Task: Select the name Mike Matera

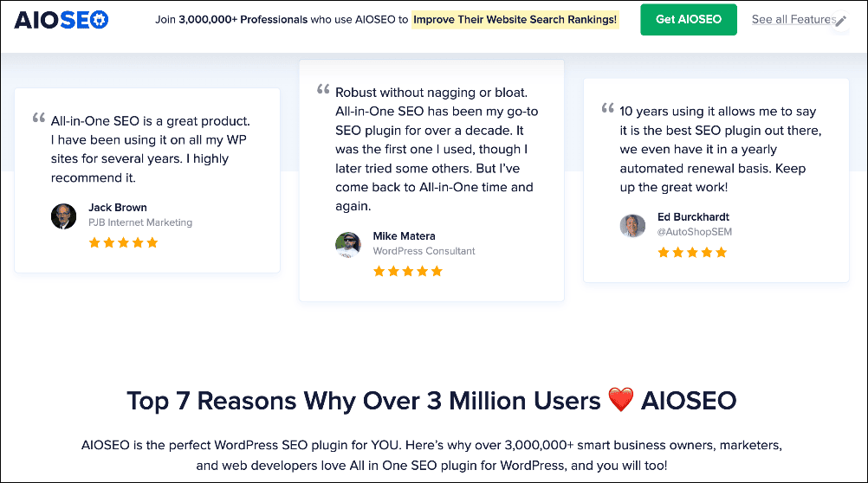Action: pos(404,236)
